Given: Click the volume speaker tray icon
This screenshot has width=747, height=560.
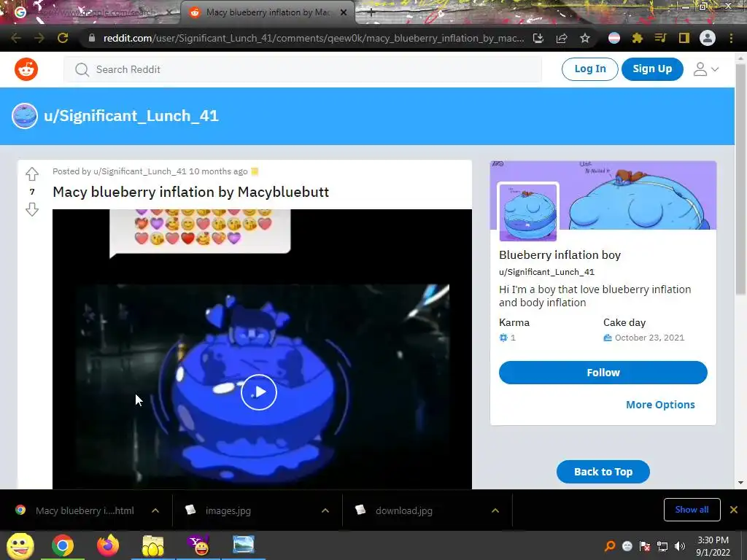Looking at the screenshot, I should pos(681,546).
